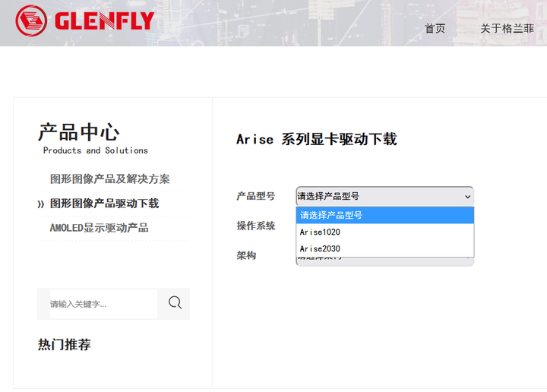Click the 产品中心 heading
This screenshot has height=392, width=547.
point(79,132)
